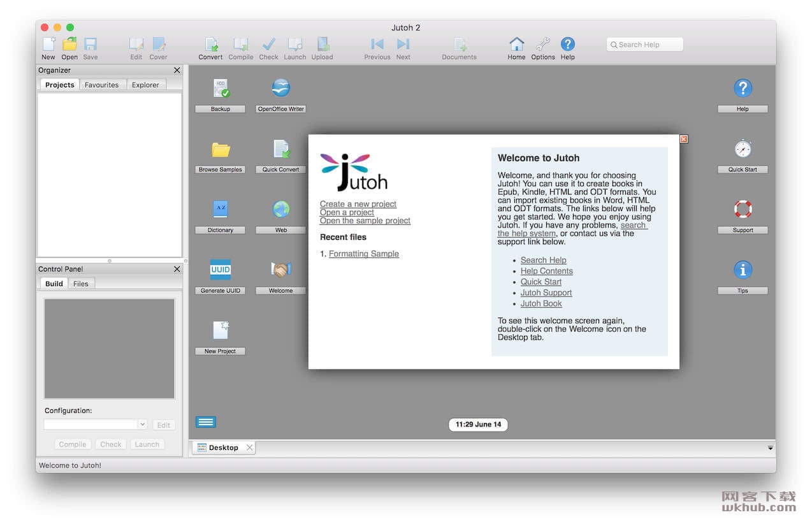Select the New Project desktop icon
812x524 pixels.
click(221, 330)
